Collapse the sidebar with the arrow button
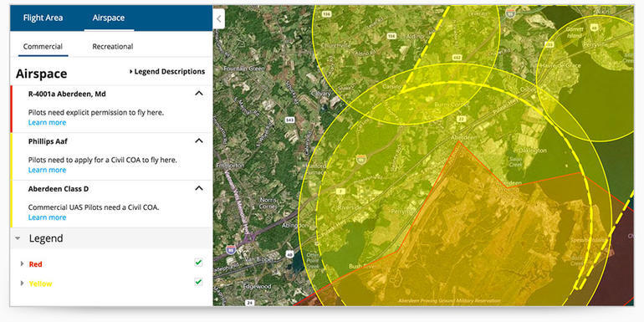644x322 pixels. tap(219, 19)
